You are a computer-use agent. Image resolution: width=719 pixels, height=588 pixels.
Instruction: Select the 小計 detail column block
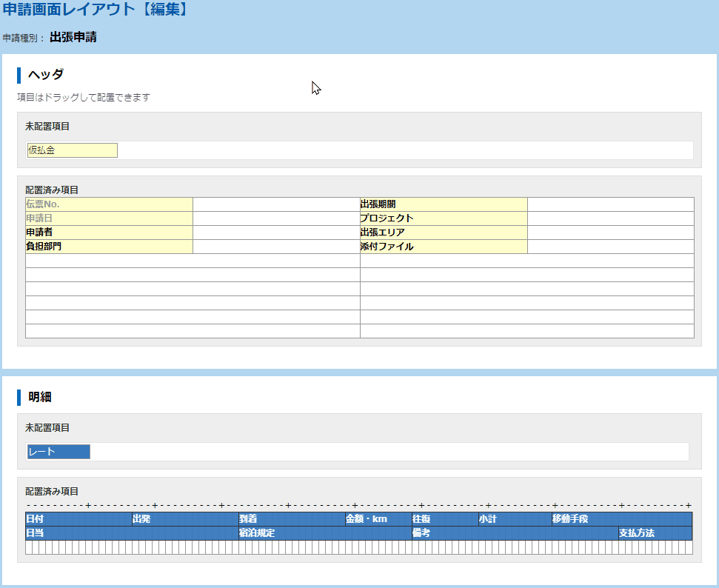tap(515, 519)
